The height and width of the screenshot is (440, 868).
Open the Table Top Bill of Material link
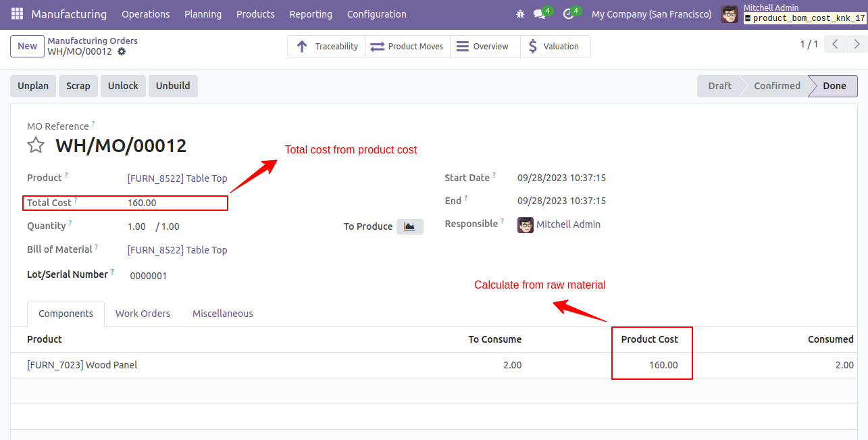pyautogui.click(x=177, y=250)
